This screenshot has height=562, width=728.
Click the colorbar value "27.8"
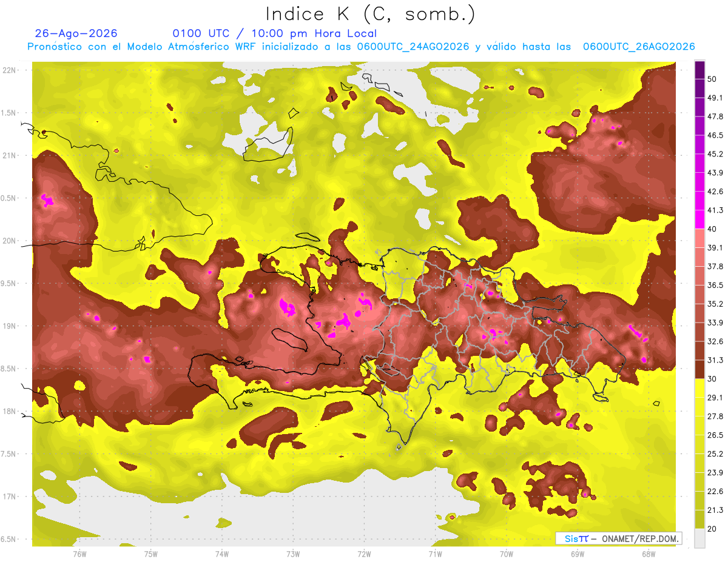[x=716, y=416]
